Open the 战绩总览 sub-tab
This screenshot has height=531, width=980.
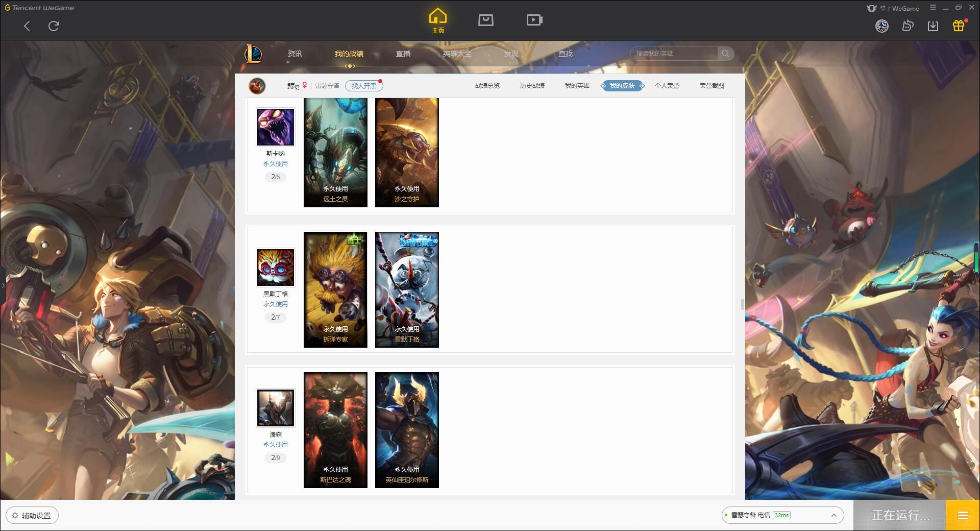coord(487,86)
